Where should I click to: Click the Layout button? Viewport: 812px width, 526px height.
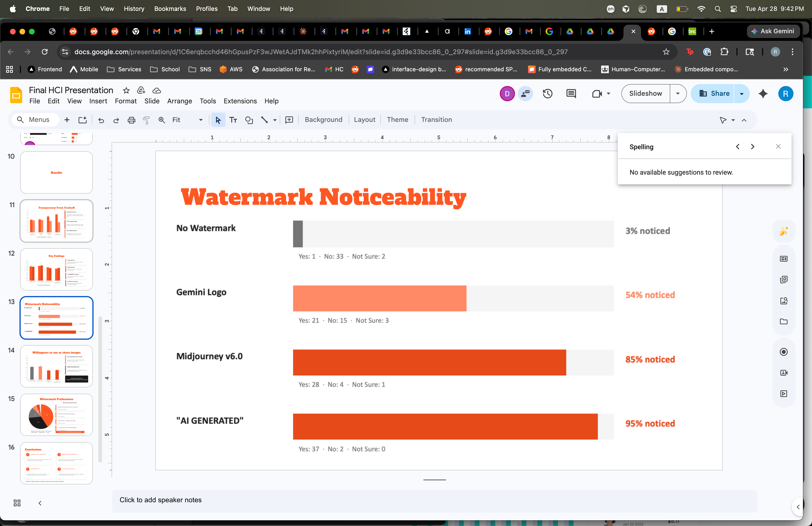point(364,120)
